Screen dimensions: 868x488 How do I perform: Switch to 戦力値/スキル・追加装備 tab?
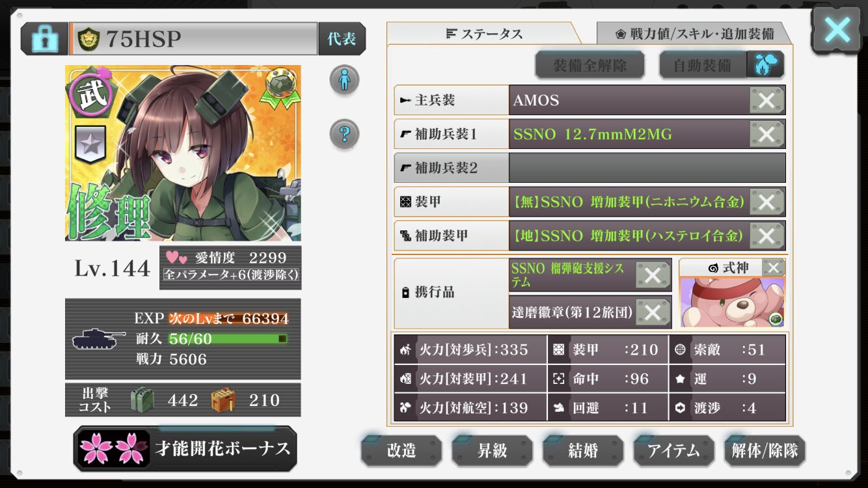(694, 34)
